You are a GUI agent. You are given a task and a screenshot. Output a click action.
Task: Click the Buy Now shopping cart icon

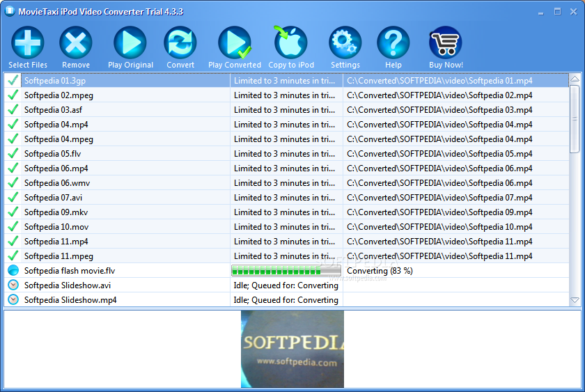tap(446, 43)
